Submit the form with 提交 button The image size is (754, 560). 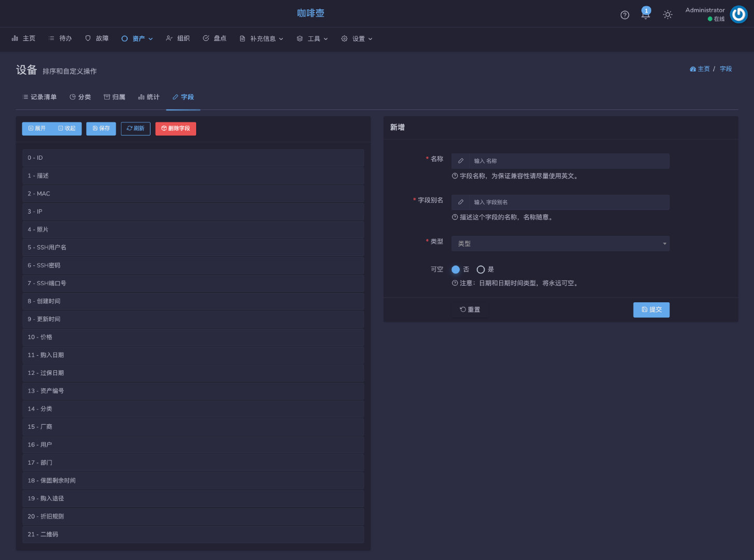(651, 310)
